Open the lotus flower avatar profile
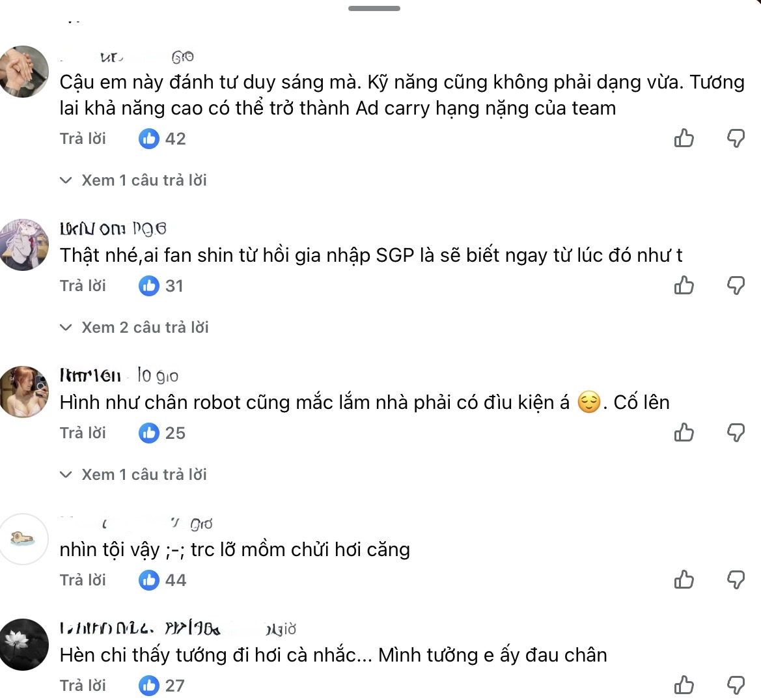 (x=25, y=645)
